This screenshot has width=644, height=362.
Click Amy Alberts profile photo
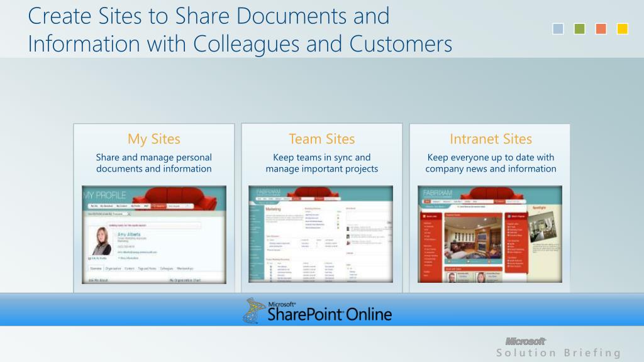[x=100, y=241]
